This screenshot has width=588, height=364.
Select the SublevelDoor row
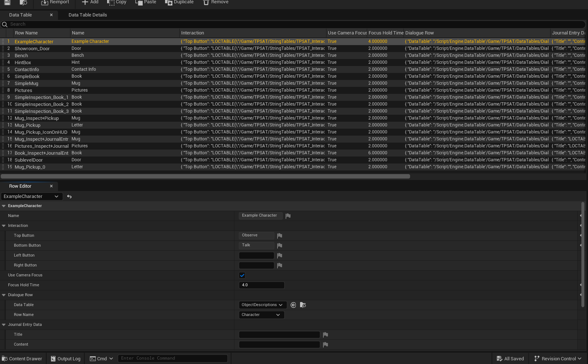(293, 160)
